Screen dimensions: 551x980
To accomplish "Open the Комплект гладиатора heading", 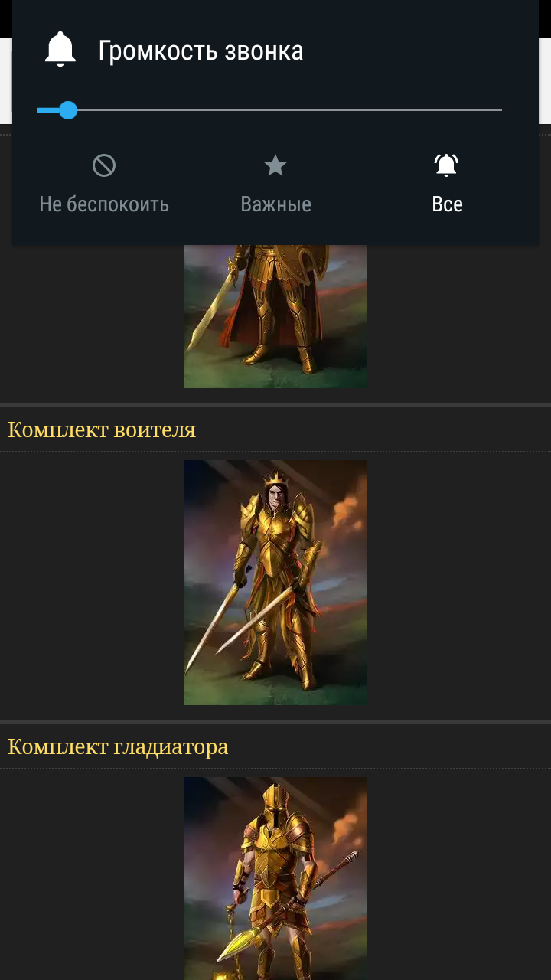I will coord(118,746).
